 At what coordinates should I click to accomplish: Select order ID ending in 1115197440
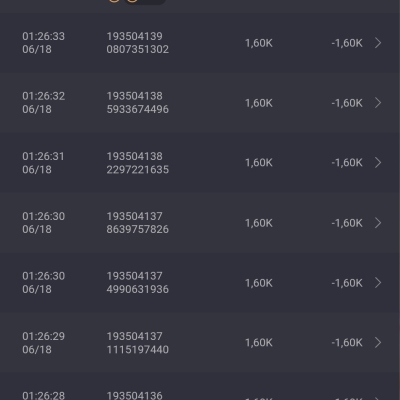tap(138, 343)
